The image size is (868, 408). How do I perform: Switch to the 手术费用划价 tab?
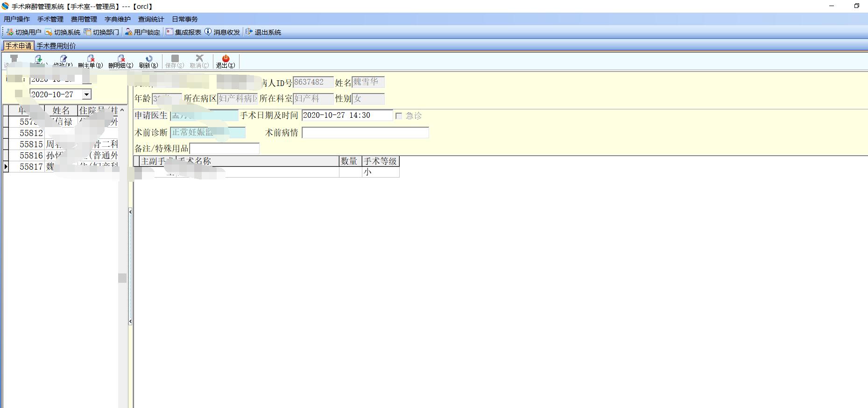pyautogui.click(x=56, y=46)
